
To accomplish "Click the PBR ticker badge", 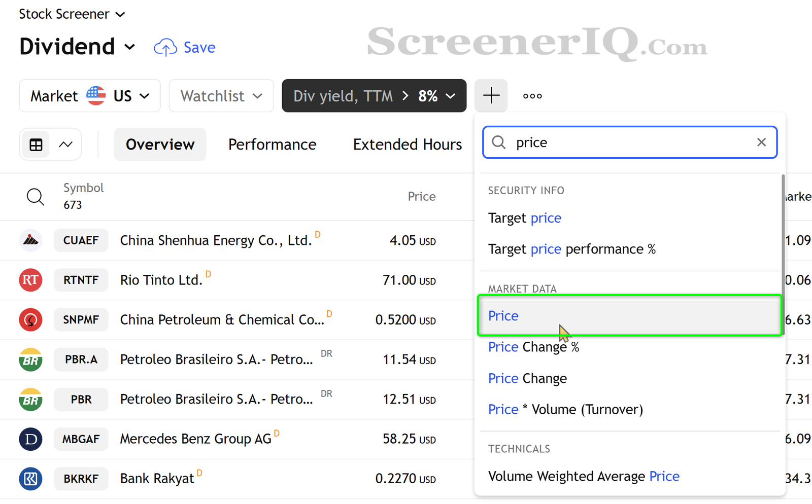I will click(81, 399).
